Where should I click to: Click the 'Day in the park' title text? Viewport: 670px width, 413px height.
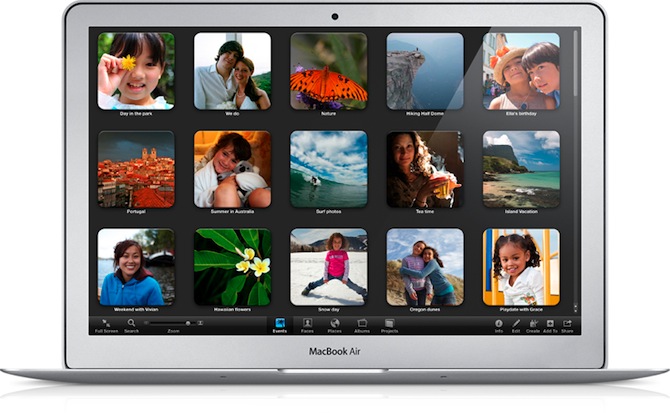coord(136,114)
